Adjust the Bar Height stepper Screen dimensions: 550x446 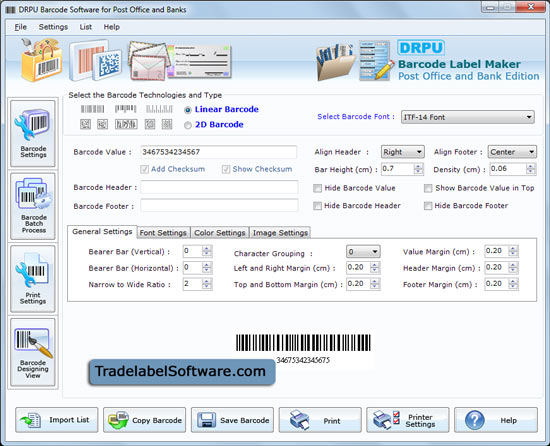(418, 169)
